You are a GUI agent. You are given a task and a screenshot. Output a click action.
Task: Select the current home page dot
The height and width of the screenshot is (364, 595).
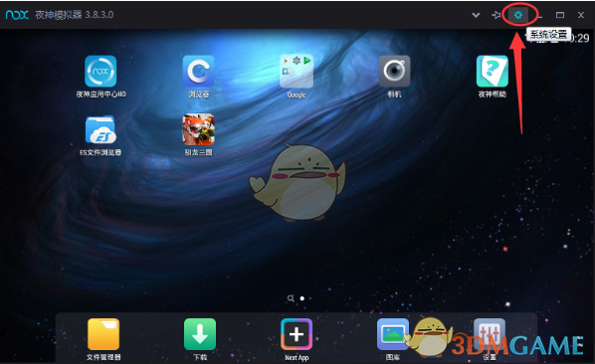click(302, 298)
